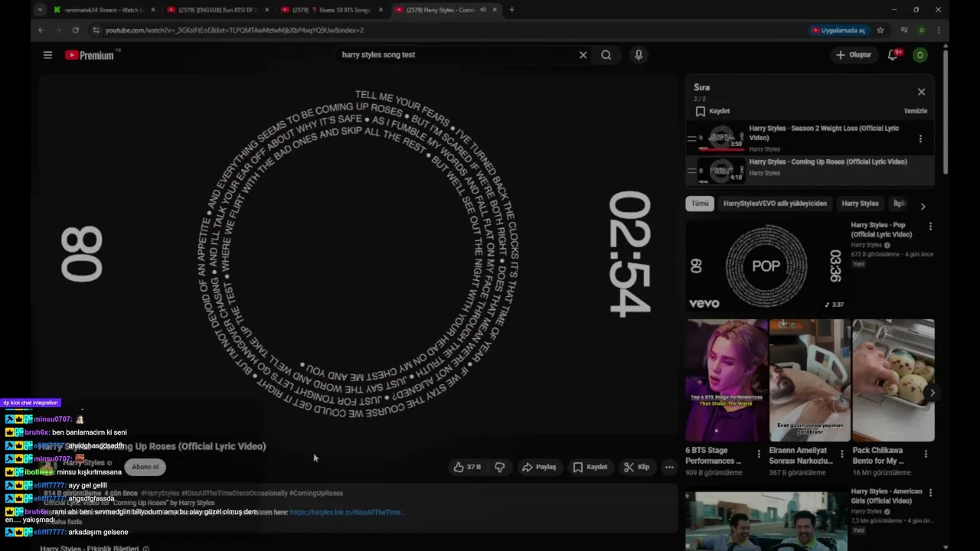Open the 6 BTS Stage Performances short thumbnail
The height and width of the screenshot is (551, 980).
(x=727, y=380)
